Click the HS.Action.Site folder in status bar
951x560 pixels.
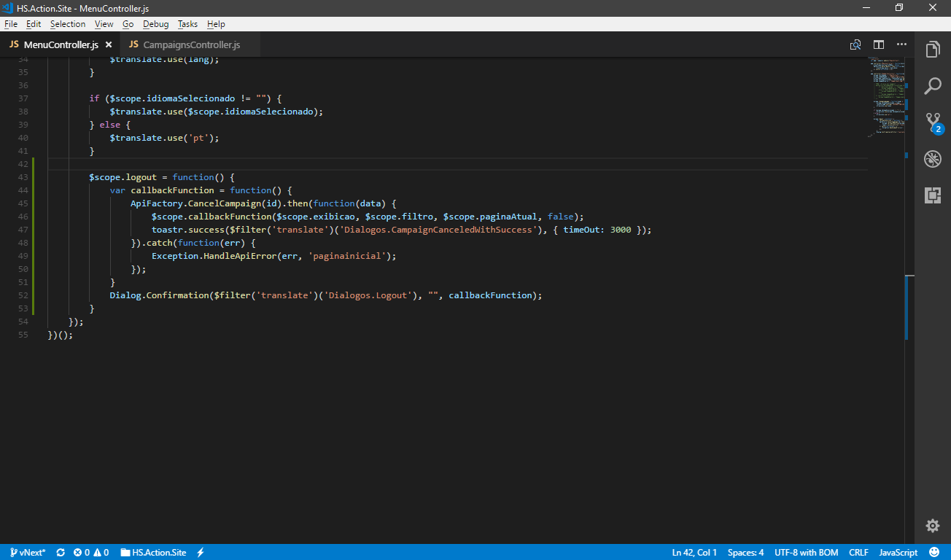pyautogui.click(x=153, y=553)
